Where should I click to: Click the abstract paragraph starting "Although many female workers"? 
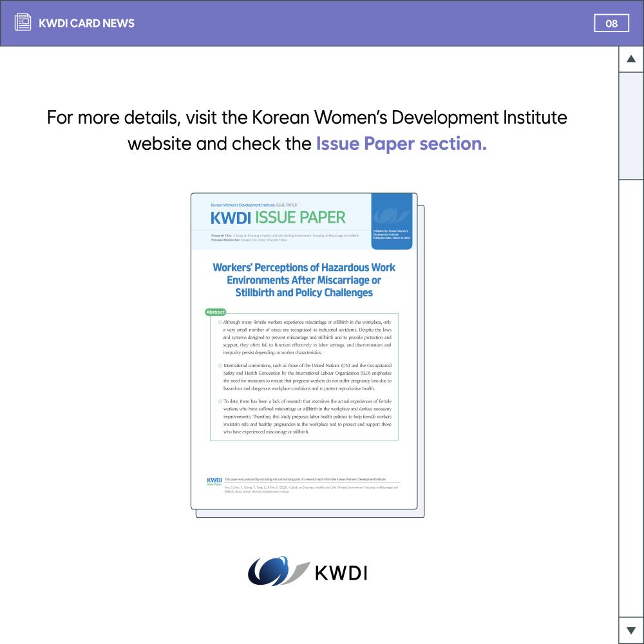pos(307,337)
